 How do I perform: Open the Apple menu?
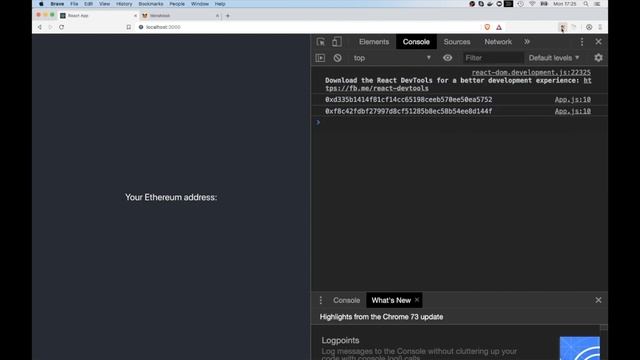pos(41,4)
